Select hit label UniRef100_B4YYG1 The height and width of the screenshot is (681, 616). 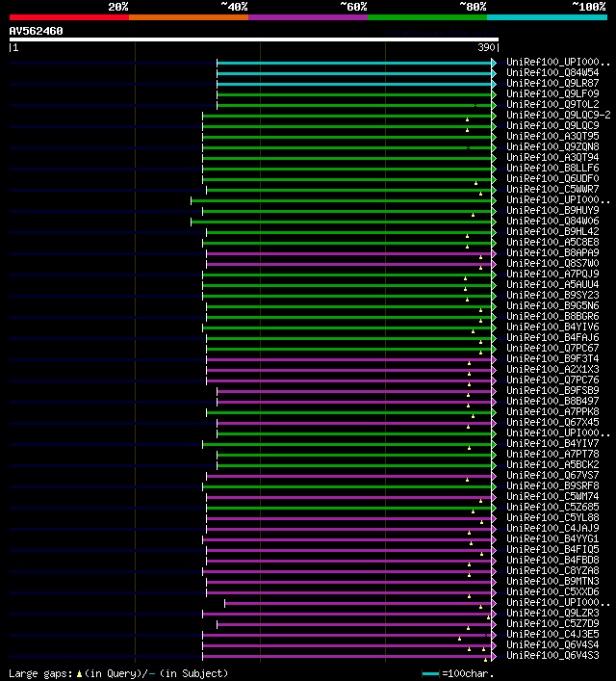click(x=552, y=539)
